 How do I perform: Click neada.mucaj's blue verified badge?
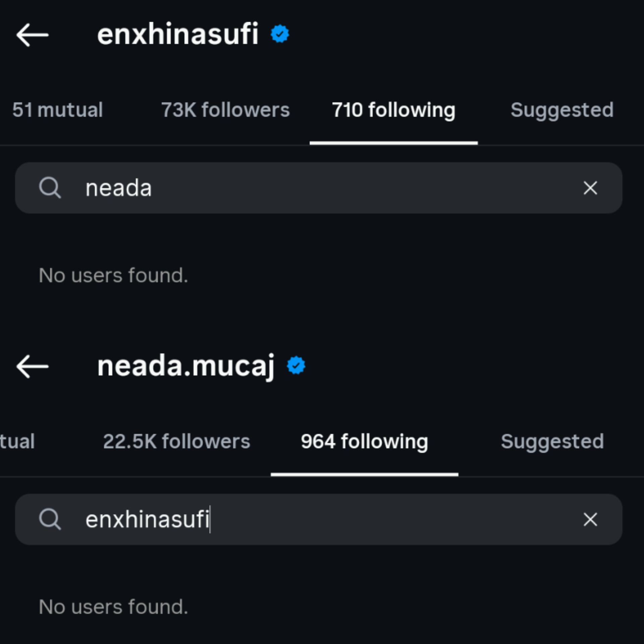tap(296, 366)
